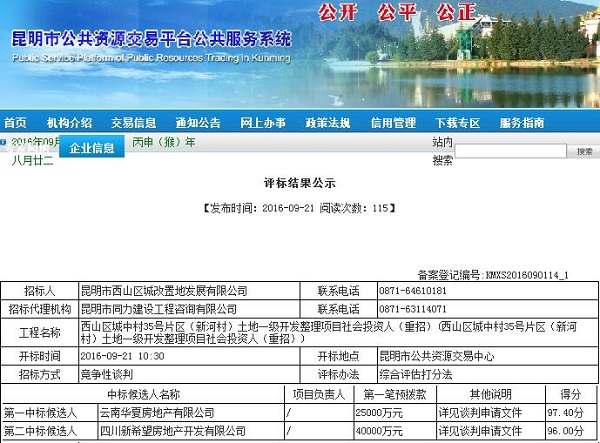Screen dimensions: 600x443
Task: Go to the 首页 home page
Action: [15, 123]
